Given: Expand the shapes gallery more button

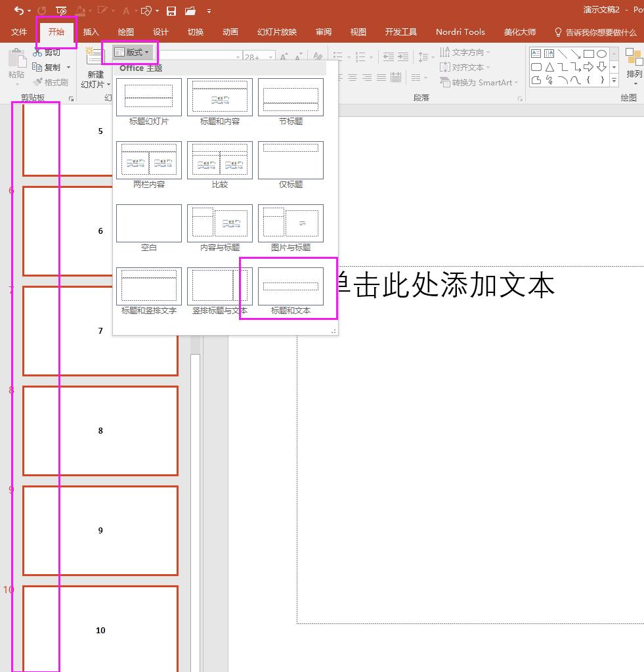Looking at the screenshot, I should 614,80.
